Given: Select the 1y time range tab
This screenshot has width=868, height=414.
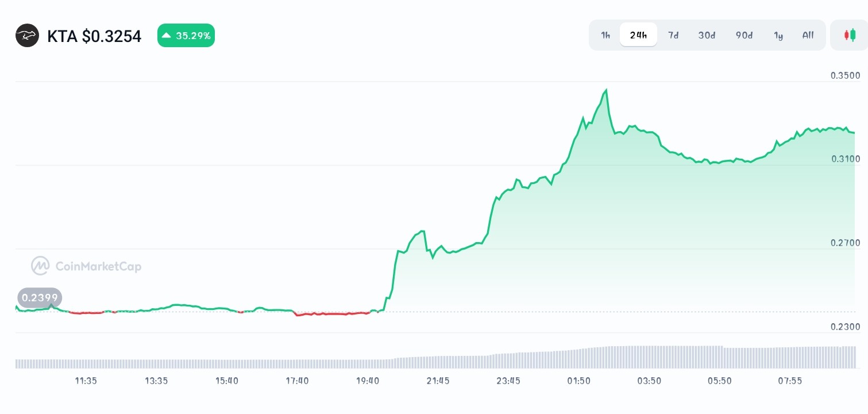Looking at the screenshot, I should pos(778,35).
